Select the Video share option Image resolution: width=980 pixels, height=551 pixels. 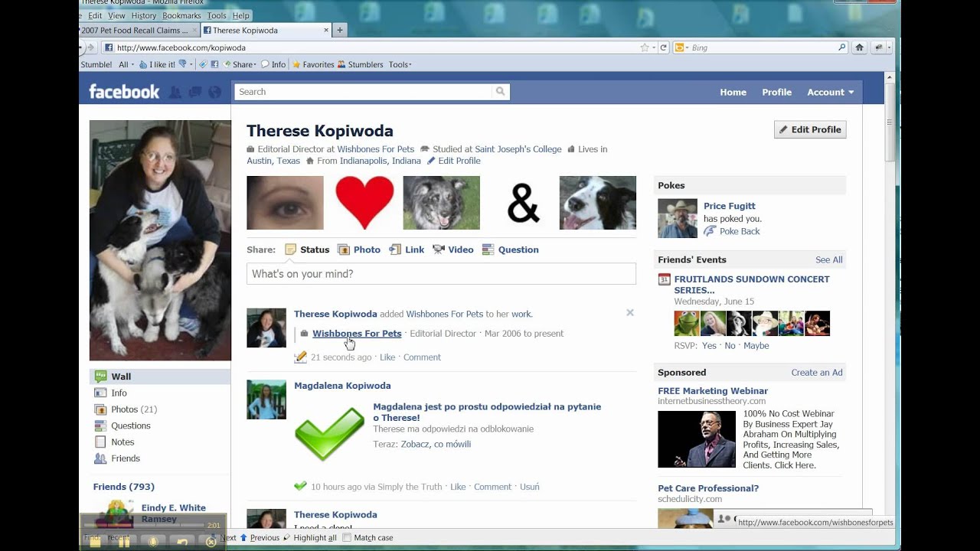tap(453, 249)
